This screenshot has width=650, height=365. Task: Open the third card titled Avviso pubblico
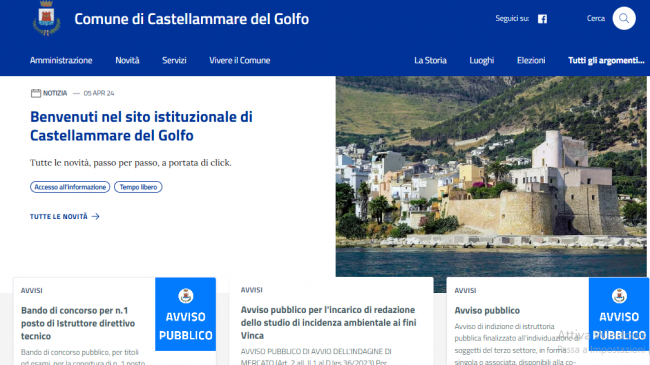coord(487,311)
